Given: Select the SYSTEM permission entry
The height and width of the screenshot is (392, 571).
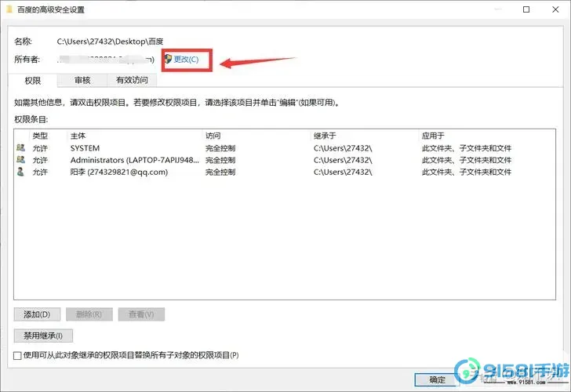Looking at the screenshot, I should click(x=285, y=148).
